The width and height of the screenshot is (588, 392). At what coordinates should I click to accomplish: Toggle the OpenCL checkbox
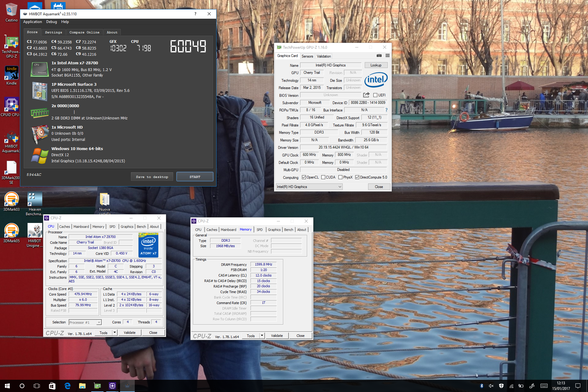pos(304,177)
